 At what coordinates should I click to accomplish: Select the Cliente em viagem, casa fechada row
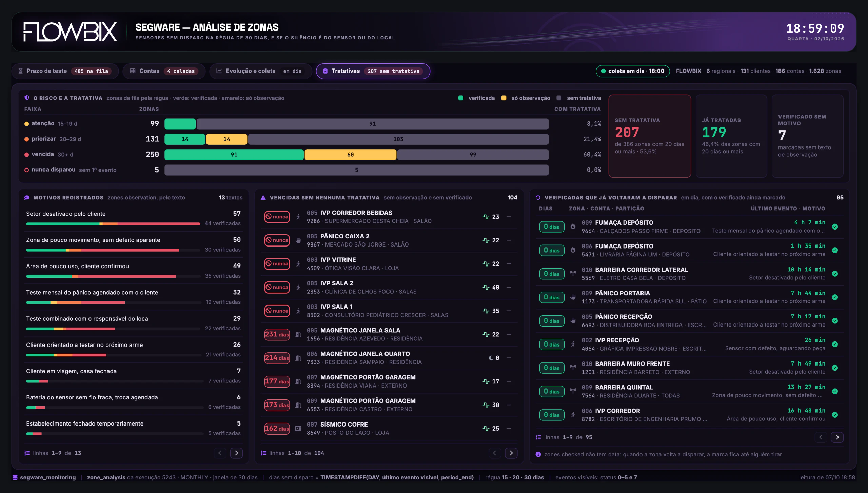tap(133, 375)
